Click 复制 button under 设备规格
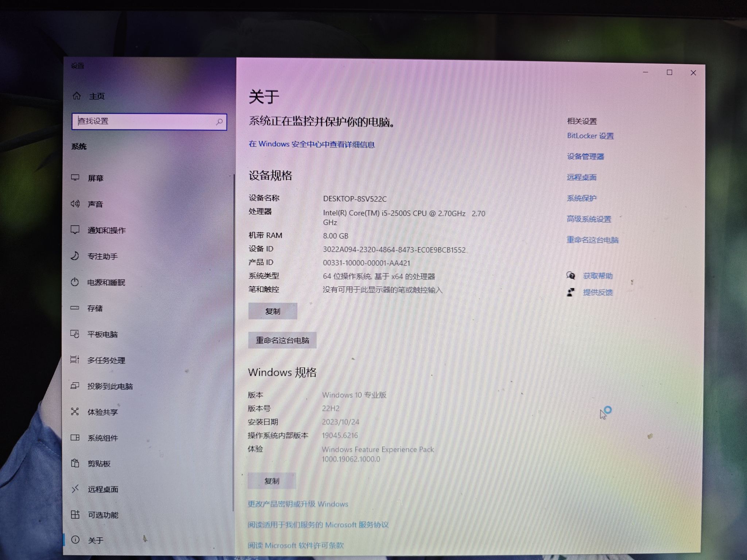The image size is (747, 560). coord(273,311)
